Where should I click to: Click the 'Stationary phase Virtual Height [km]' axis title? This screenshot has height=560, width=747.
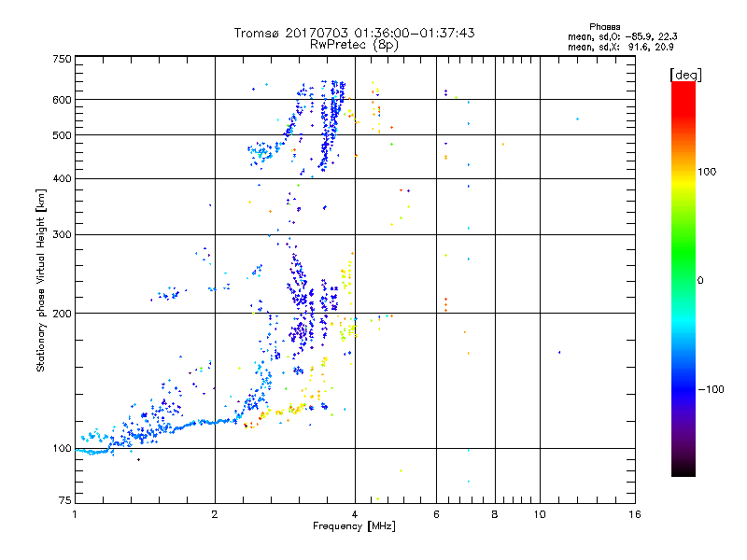click(40, 280)
